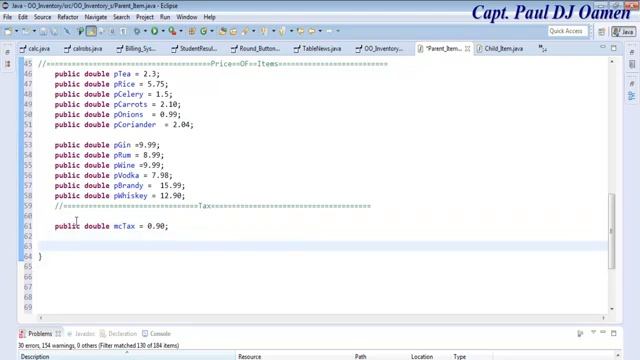
Task: Click the green New Java Class icon
Action: [x=203, y=31]
